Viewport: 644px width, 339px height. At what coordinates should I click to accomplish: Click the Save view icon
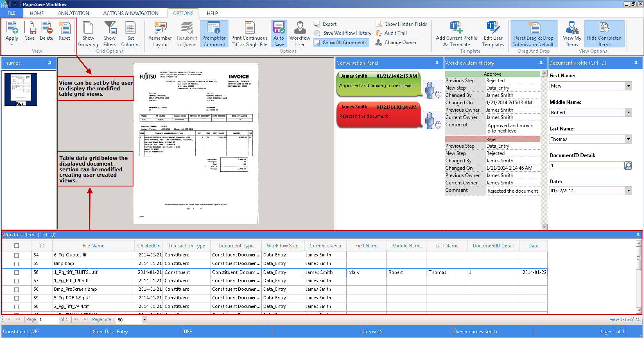coord(30,31)
